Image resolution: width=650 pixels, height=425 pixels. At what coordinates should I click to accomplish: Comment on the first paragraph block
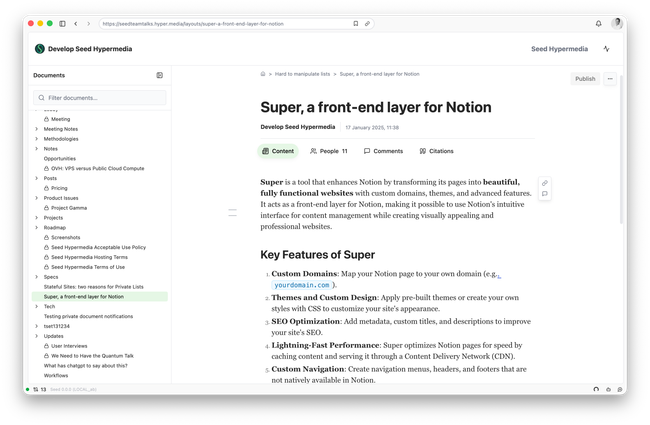click(545, 194)
